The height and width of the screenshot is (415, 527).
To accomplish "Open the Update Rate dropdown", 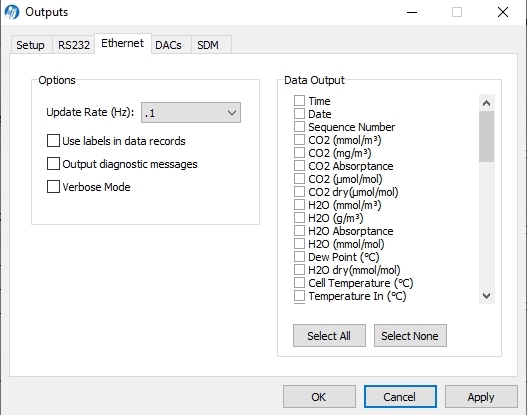I will (x=191, y=113).
